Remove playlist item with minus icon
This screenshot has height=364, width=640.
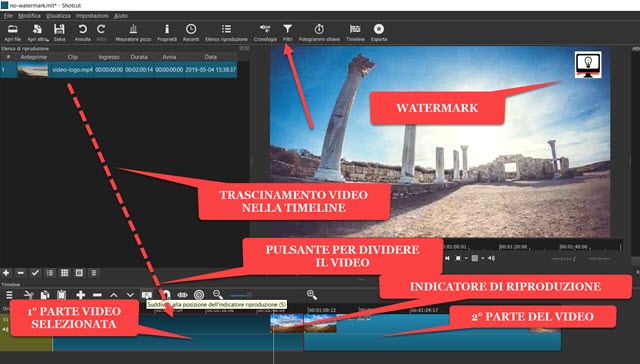pos(21,273)
